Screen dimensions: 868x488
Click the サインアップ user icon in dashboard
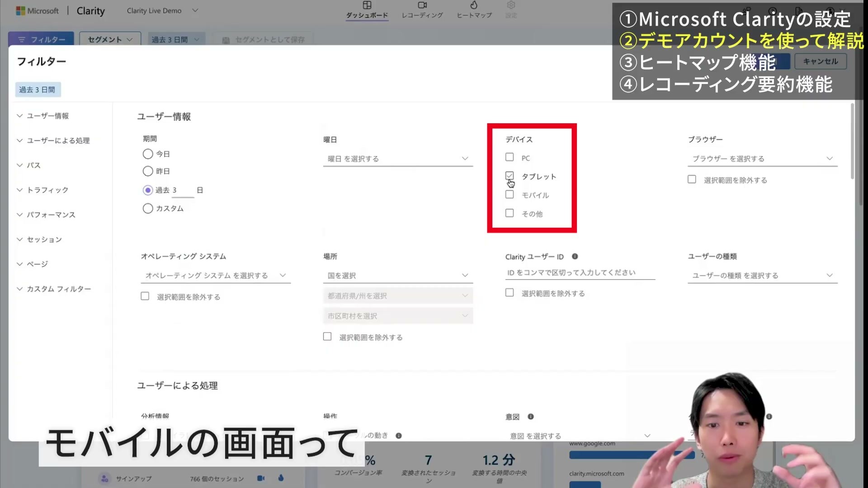tap(104, 479)
